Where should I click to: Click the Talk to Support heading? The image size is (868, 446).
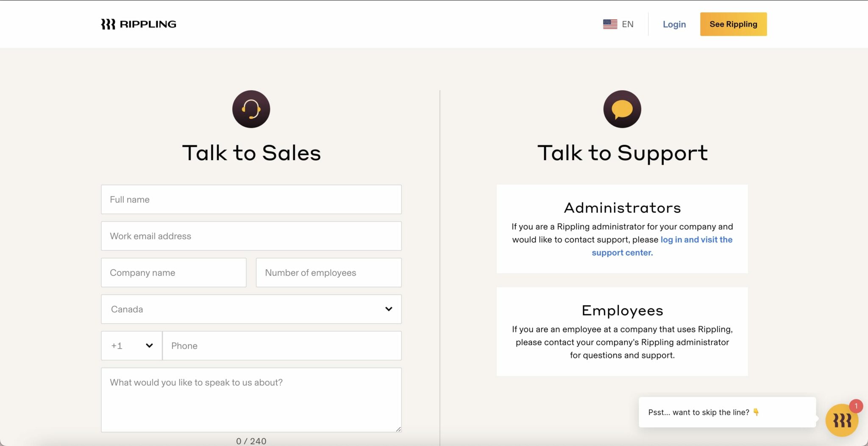click(x=622, y=153)
